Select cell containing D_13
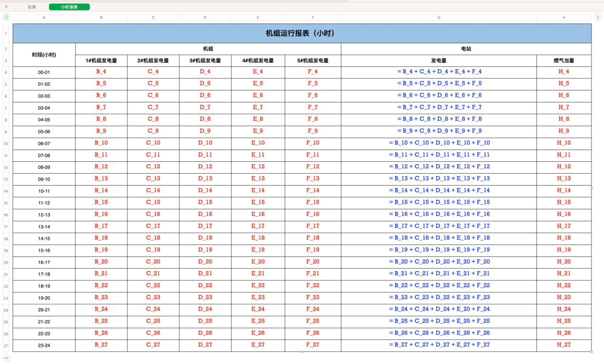The height and width of the screenshot is (364, 604). click(205, 178)
